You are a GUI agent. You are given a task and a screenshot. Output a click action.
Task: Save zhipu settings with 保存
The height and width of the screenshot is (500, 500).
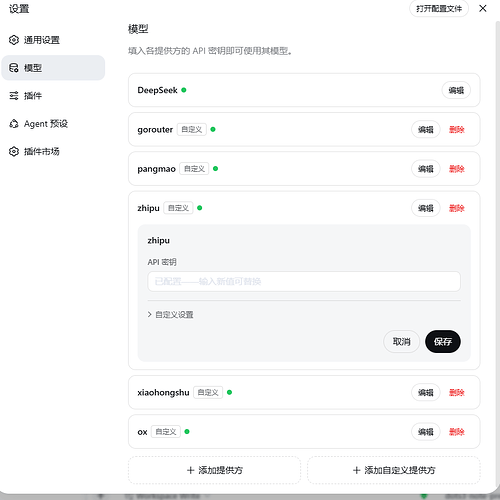click(443, 342)
